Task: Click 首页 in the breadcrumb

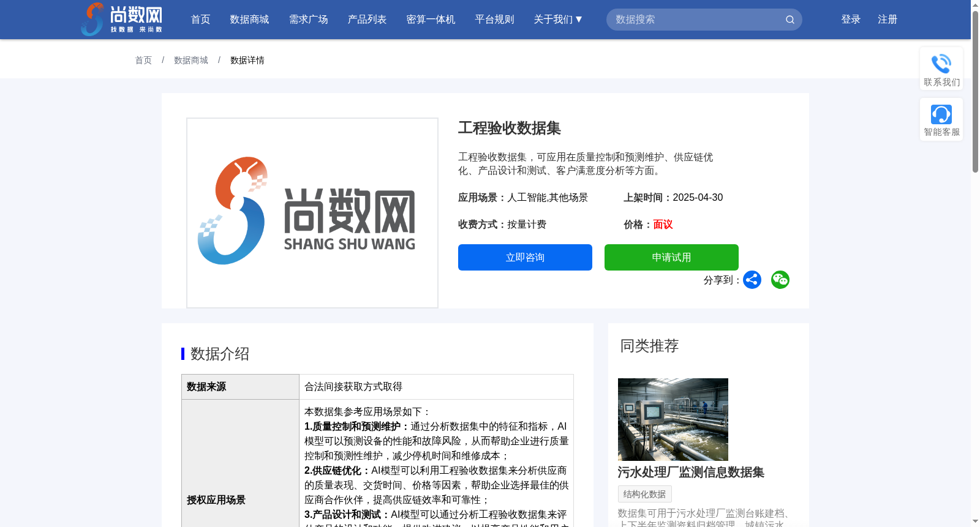Action: point(143,60)
